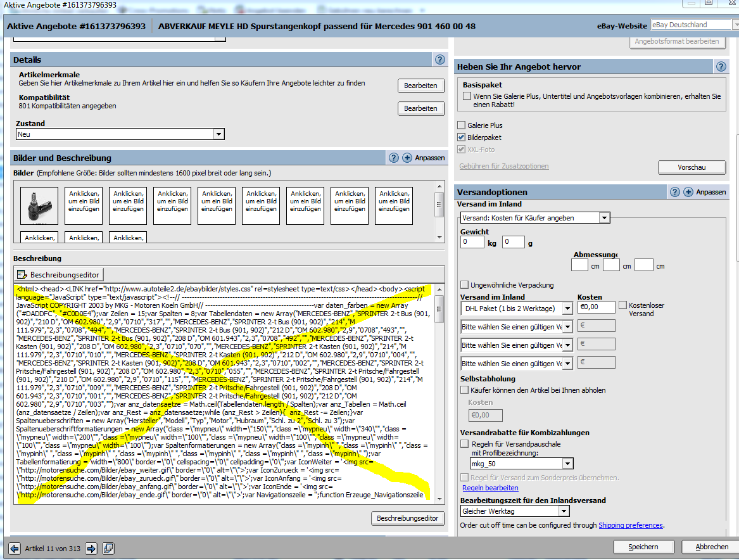Viewport: 739px width, 560px height.
Task: Expand the DHL Paket shipping service dropdown
Action: click(x=567, y=309)
